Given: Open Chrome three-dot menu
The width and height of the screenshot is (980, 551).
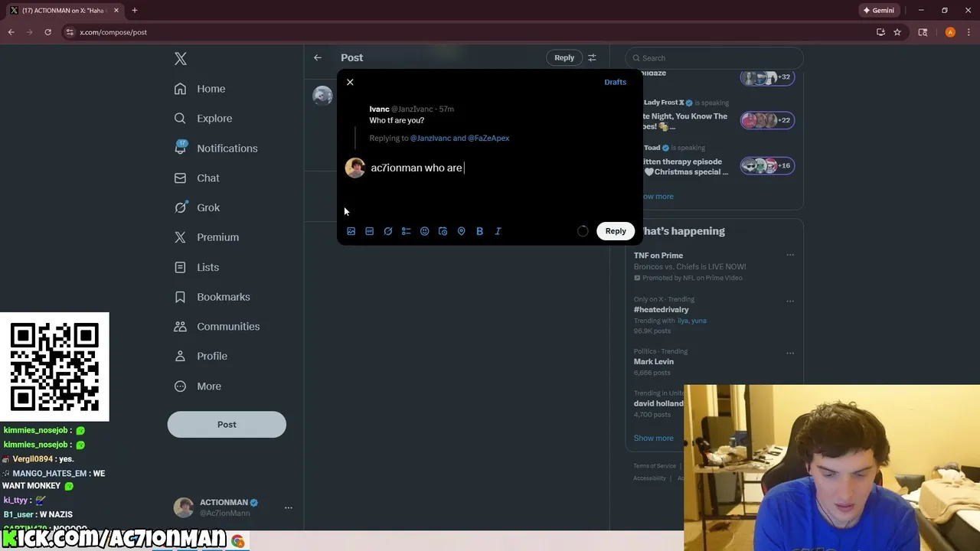Looking at the screenshot, I should [x=968, y=32].
